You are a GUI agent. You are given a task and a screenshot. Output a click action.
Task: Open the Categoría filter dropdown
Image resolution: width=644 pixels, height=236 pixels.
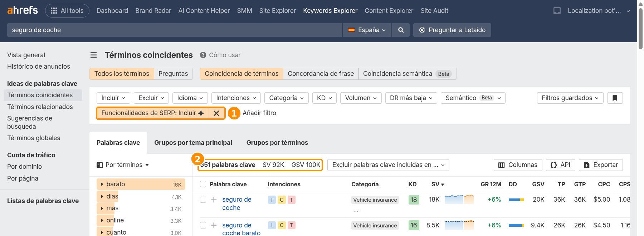[286, 98]
